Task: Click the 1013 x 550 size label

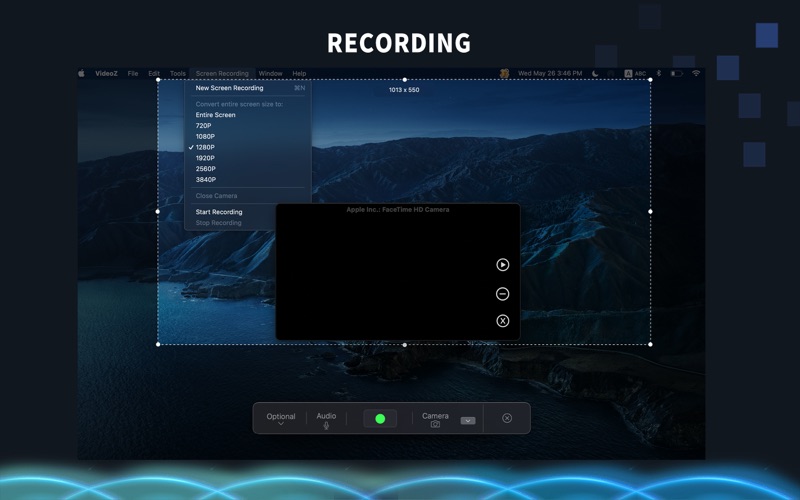Action: tap(404, 90)
